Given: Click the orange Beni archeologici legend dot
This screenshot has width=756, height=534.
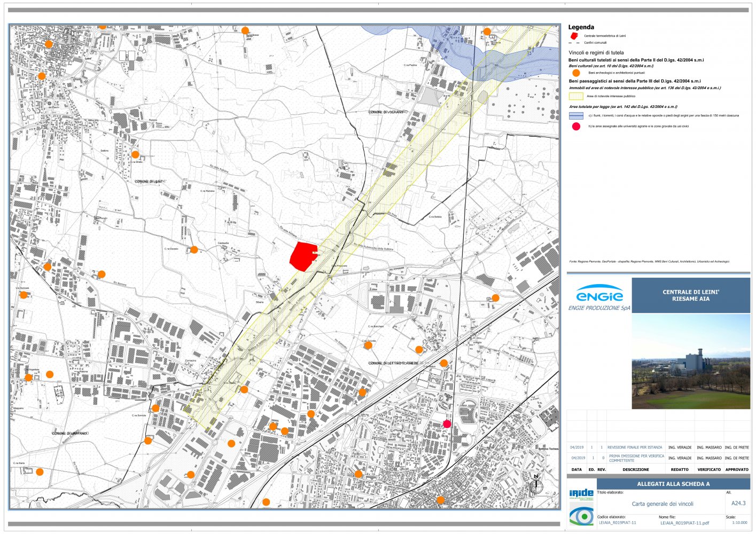Looking at the screenshot, I should click(x=576, y=73).
